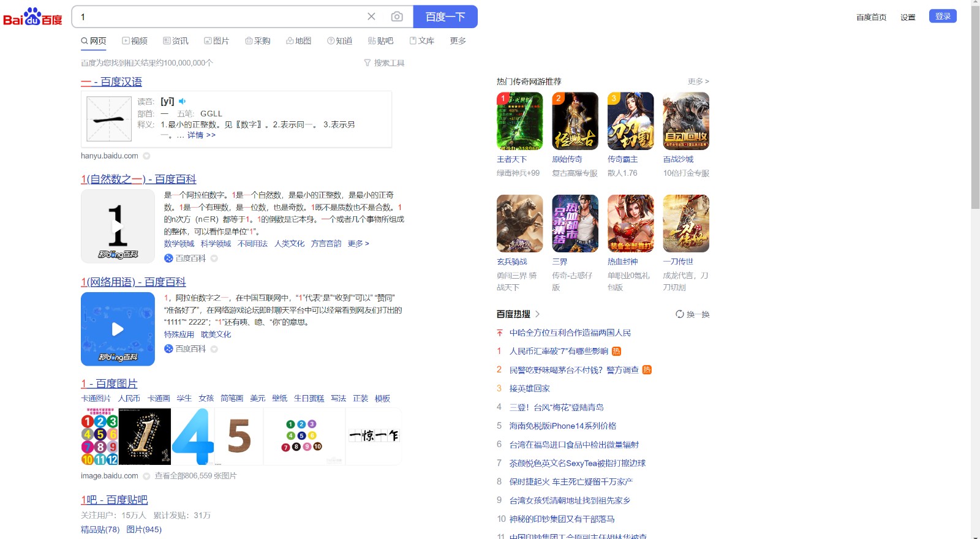Refresh hot search with 换一换
The width and height of the screenshot is (980, 539).
693,314
